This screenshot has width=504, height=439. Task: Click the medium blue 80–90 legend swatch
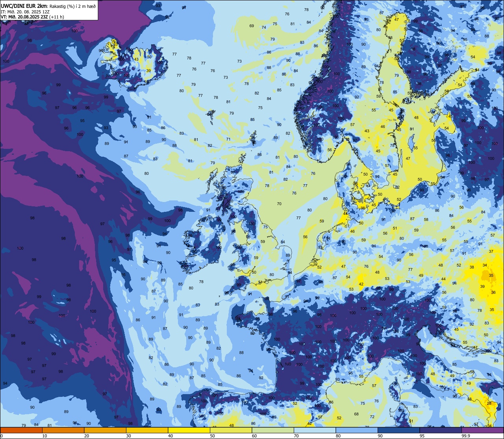(x=357, y=430)
